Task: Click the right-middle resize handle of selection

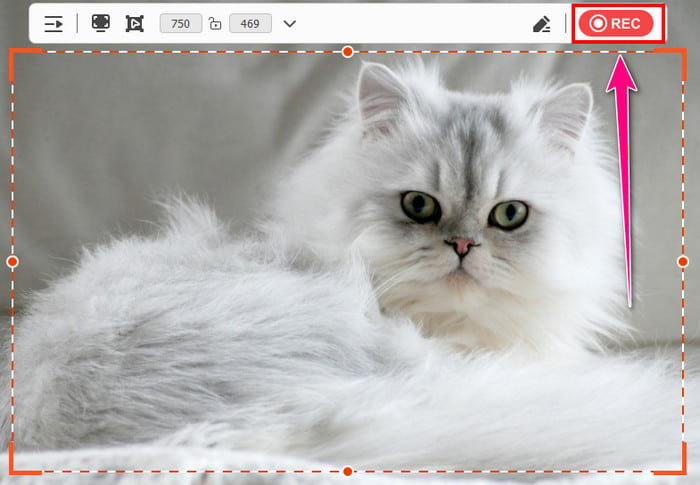Action: [x=683, y=262]
